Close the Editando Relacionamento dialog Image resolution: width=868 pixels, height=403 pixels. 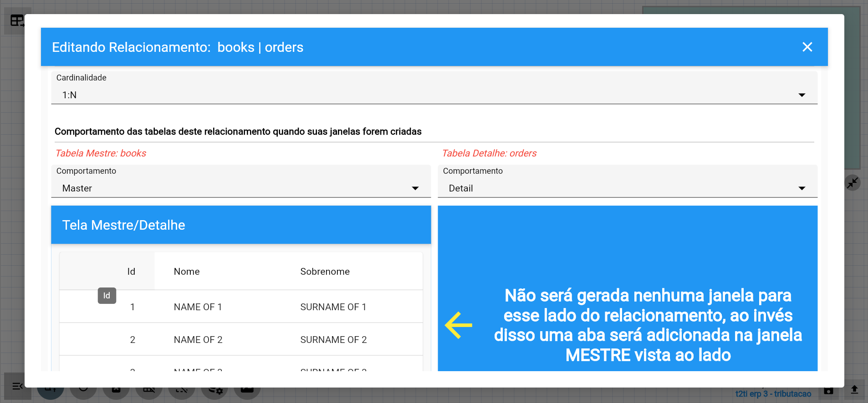(807, 47)
